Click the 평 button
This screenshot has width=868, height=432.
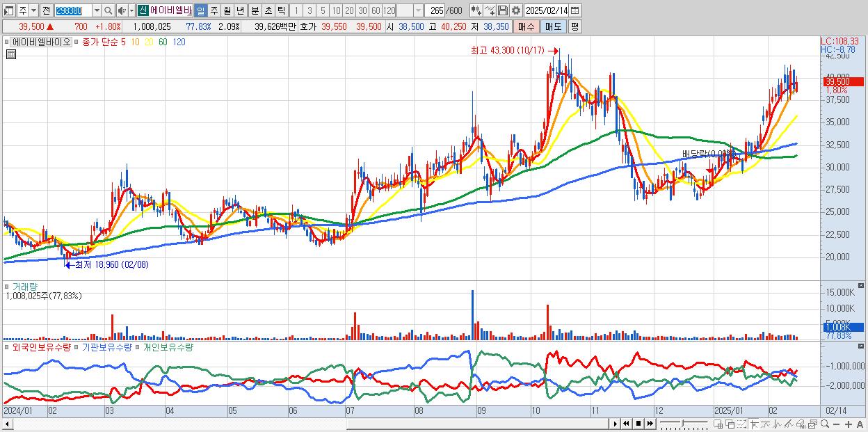(x=574, y=26)
